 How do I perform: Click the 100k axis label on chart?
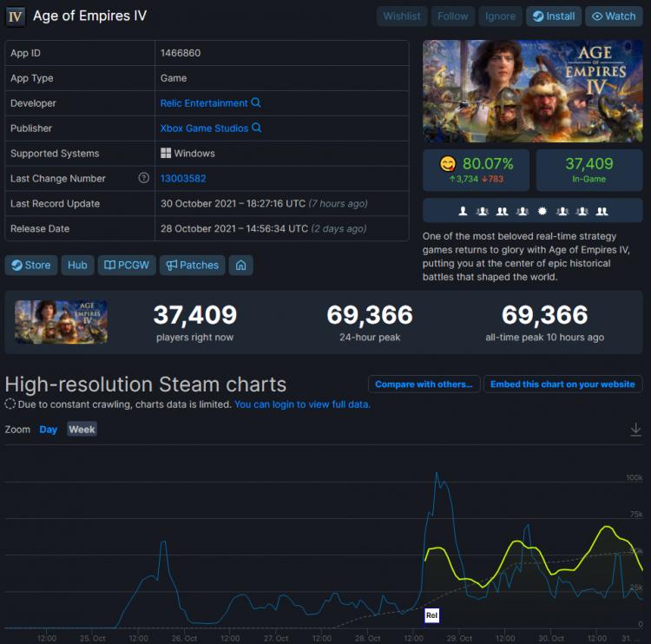click(x=635, y=477)
